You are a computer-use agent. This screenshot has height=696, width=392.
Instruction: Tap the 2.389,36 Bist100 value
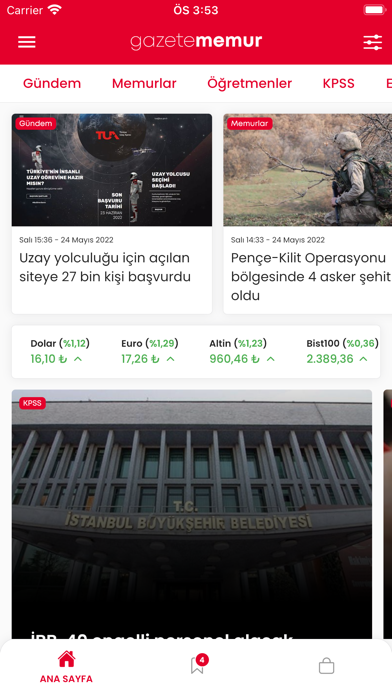(330, 359)
